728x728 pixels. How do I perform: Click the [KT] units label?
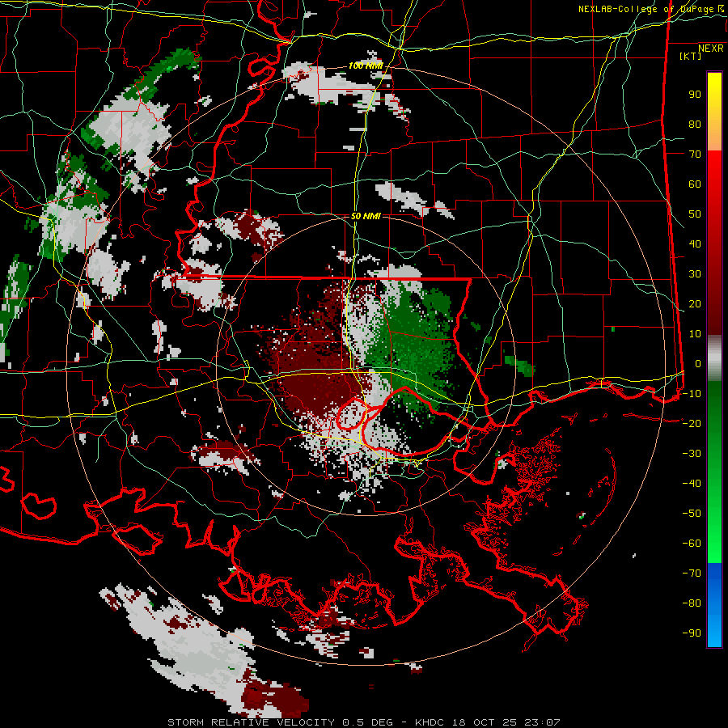[x=690, y=56]
